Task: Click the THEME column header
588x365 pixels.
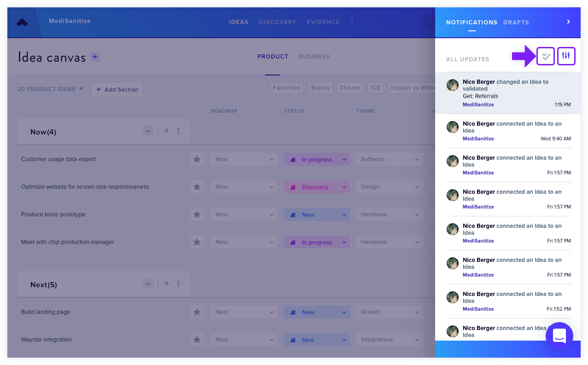Action: [365, 111]
